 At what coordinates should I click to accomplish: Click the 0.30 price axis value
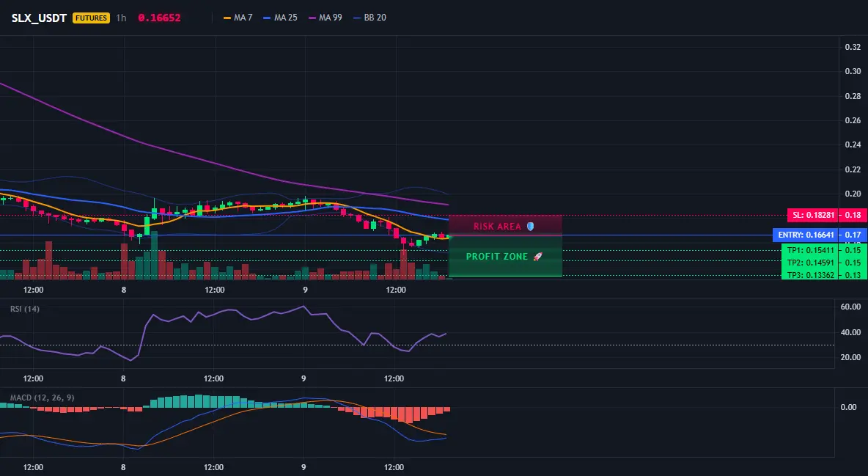[x=853, y=71]
